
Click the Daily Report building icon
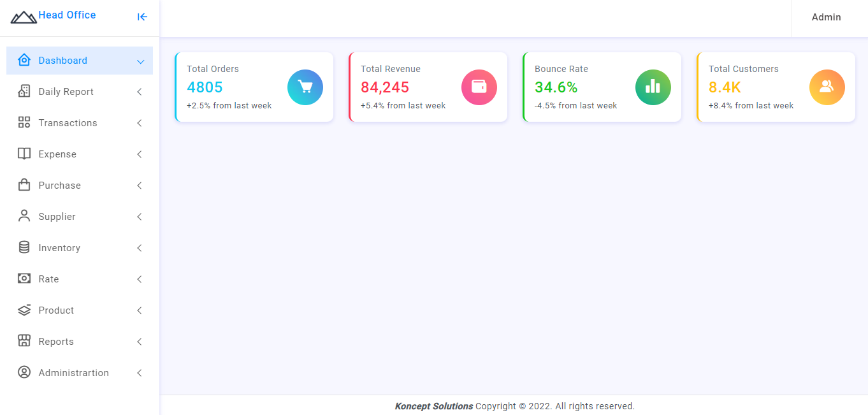point(24,91)
